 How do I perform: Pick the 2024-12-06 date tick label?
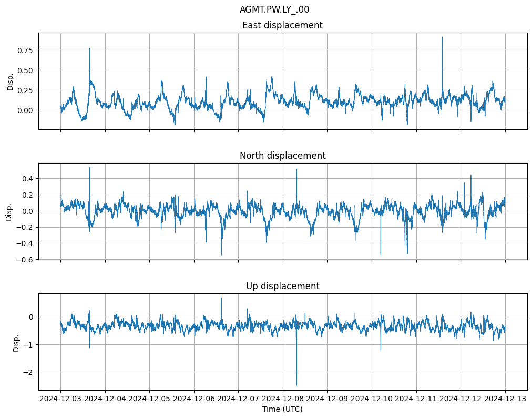point(194,399)
